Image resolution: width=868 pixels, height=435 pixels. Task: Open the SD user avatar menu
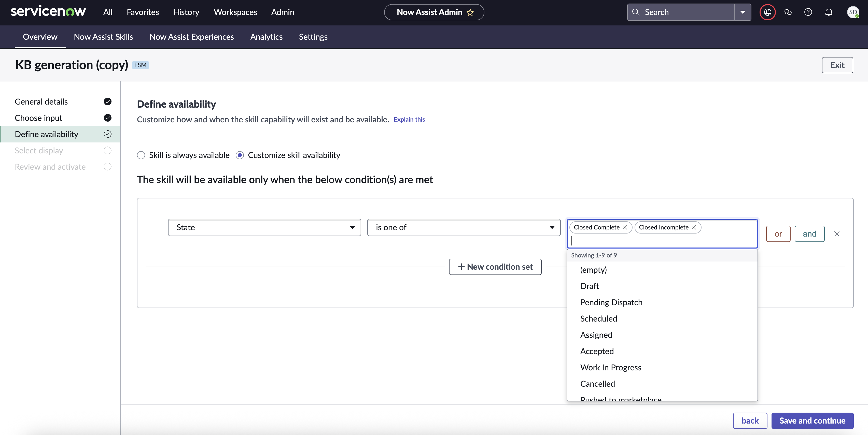853,12
